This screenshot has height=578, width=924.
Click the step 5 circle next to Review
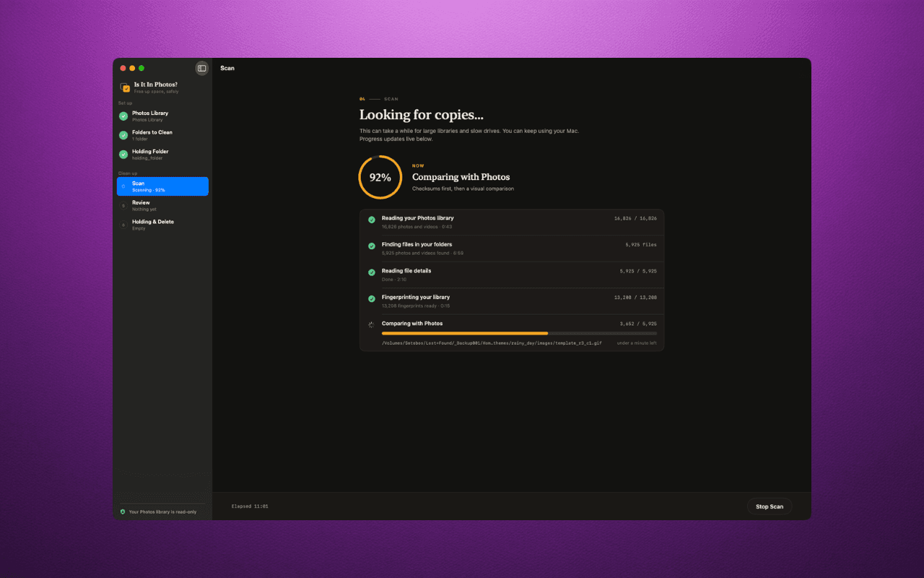point(123,206)
